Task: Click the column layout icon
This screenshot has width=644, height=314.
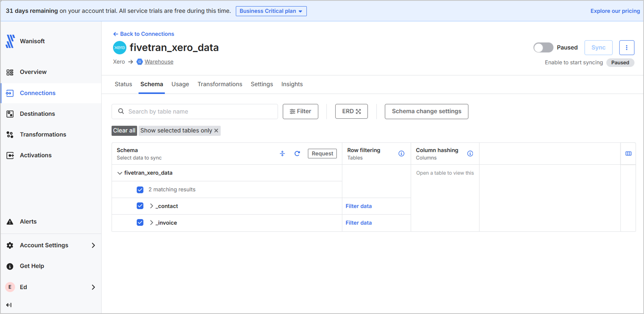Action: [x=628, y=154]
